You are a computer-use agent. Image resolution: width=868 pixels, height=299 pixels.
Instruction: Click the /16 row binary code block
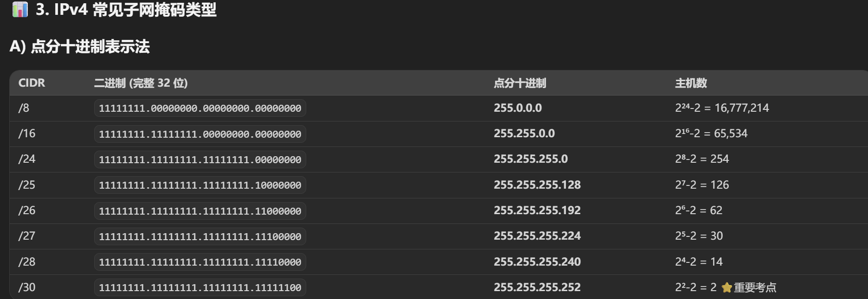click(x=200, y=134)
